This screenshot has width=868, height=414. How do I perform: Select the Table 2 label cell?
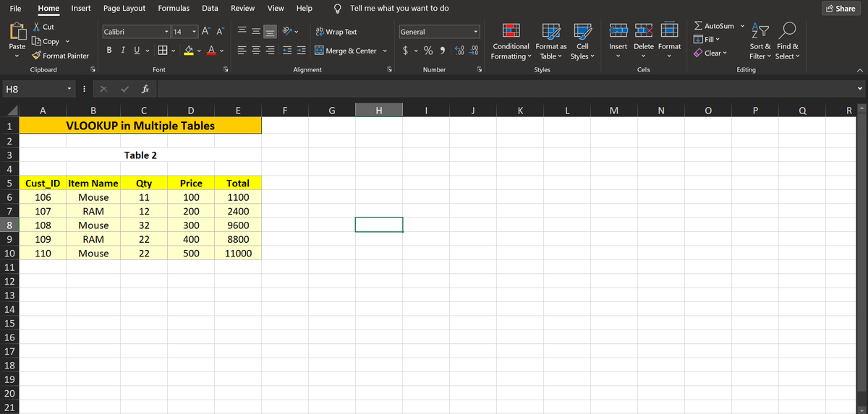pyautogui.click(x=140, y=155)
